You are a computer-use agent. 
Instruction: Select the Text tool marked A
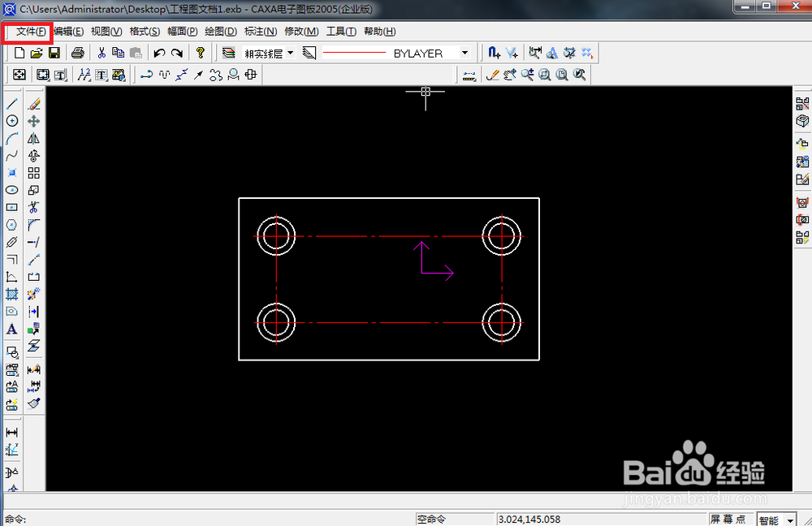(x=12, y=329)
